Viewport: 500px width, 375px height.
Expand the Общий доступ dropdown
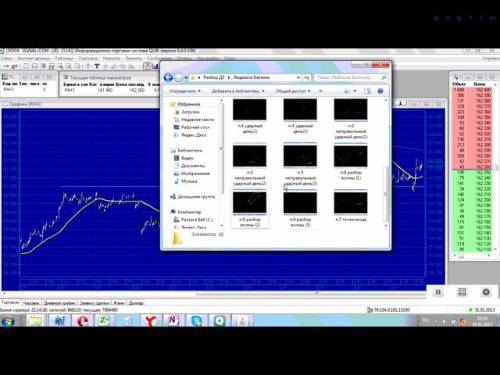click(x=293, y=91)
